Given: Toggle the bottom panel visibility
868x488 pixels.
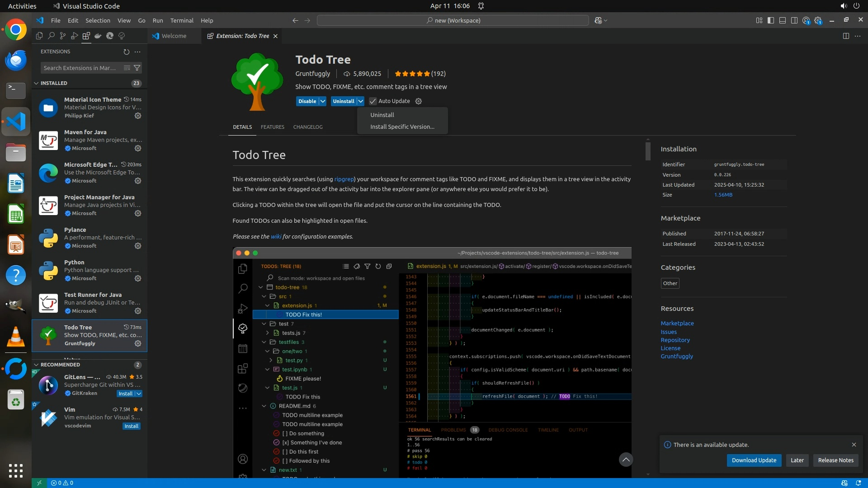Looking at the screenshot, I should [783, 20].
